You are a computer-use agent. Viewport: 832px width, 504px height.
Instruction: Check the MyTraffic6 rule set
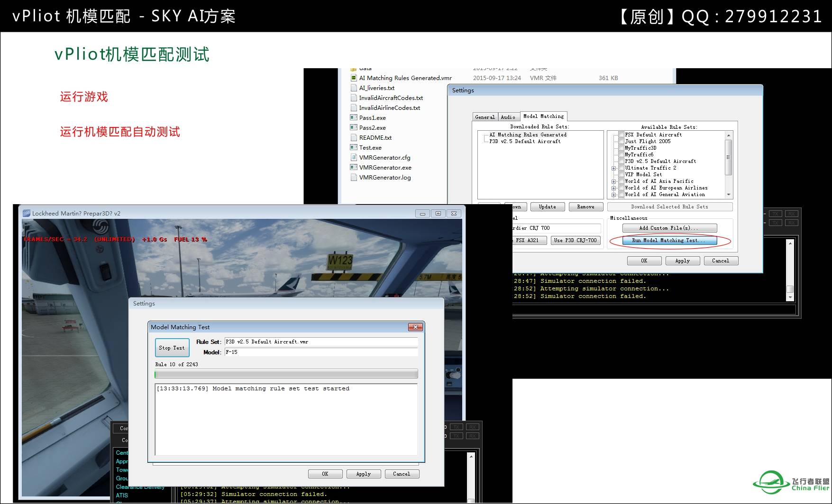(621, 154)
